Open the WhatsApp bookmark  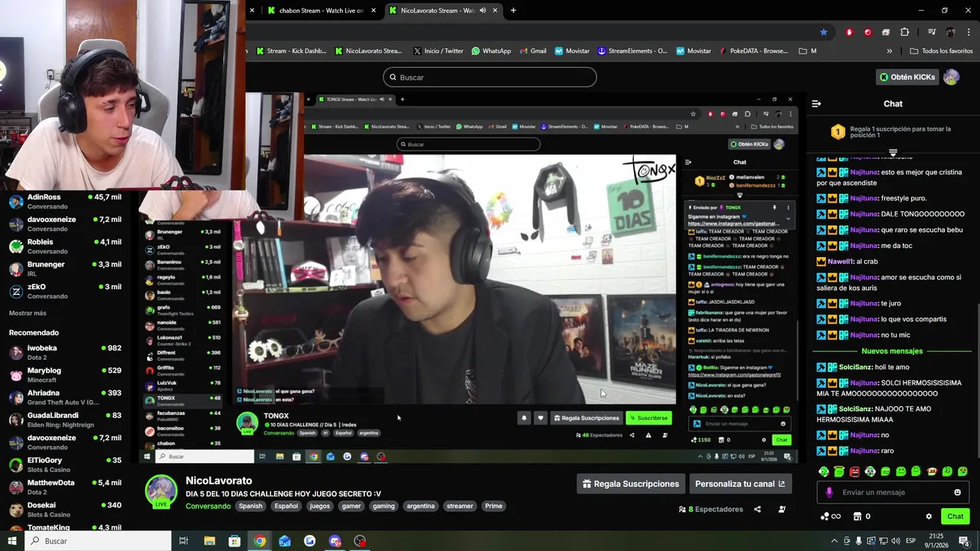click(491, 51)
